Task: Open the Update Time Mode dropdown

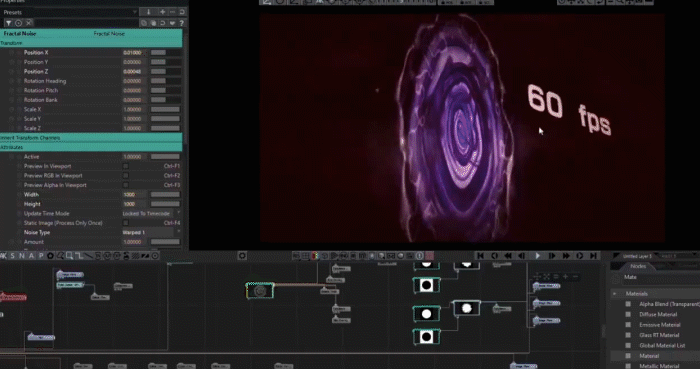Action: [151, 213]
